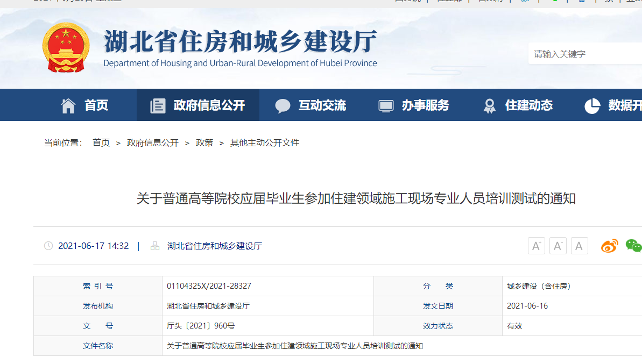Select document number 厅头〔2021〕960号
The height and width of the screenshot is (364, 642).
pos(201,326)
